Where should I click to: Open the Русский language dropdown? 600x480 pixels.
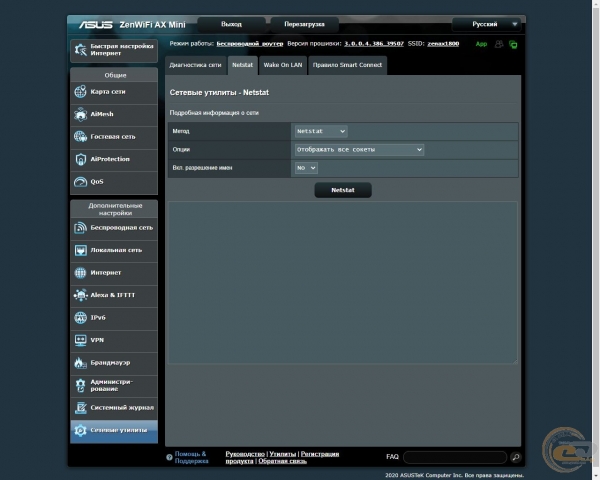(x=486, y=24)
